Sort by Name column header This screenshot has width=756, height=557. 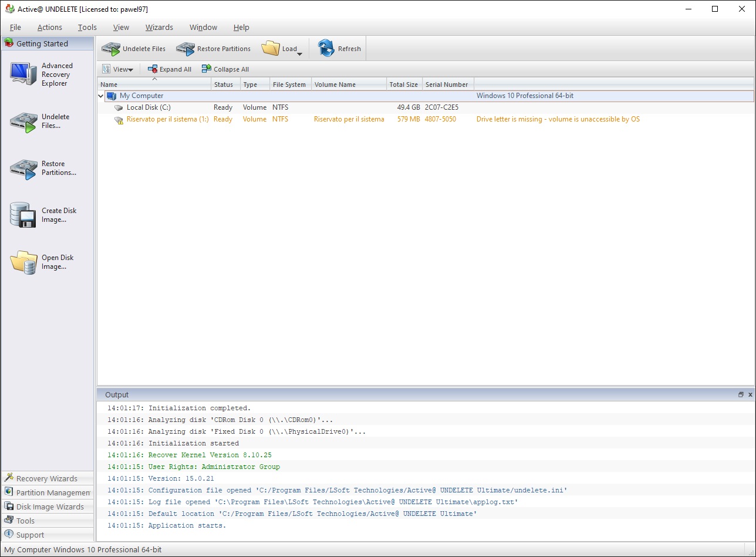[154, 85]
